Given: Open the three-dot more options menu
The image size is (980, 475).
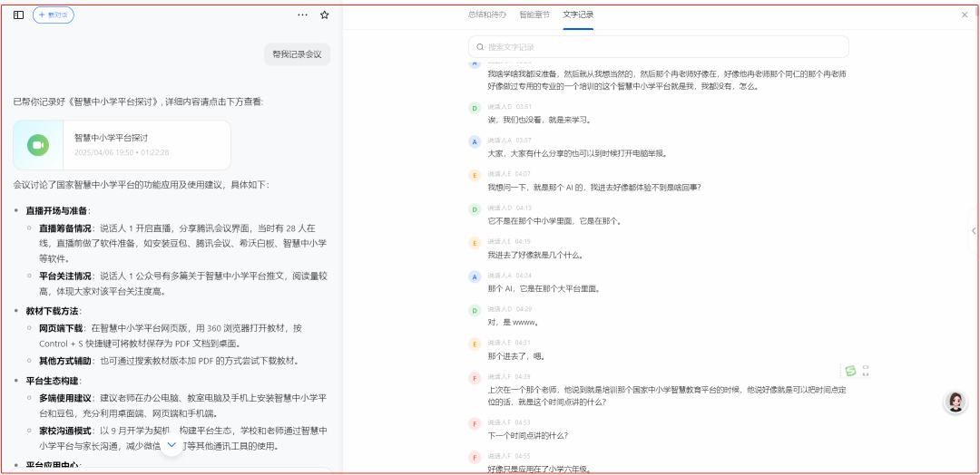Looking at the screenshot, I should point(302,15).
